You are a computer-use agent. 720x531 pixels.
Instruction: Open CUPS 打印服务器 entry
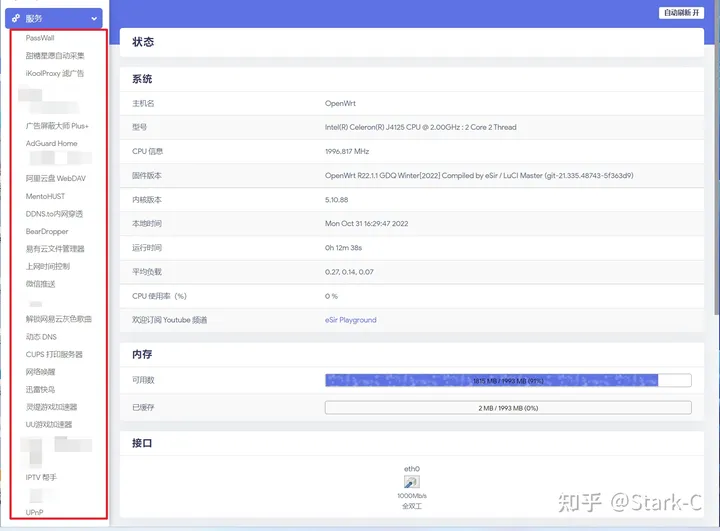pos(54,354)
